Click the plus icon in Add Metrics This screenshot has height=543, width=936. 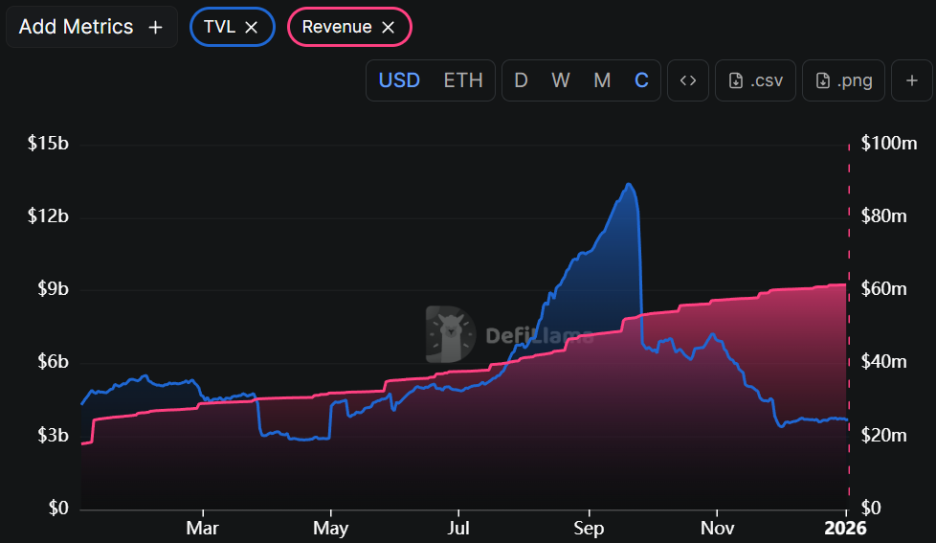click(155, 27)
